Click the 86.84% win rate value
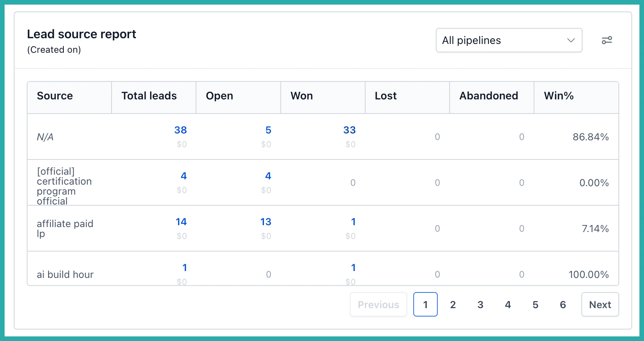 point(591,137)
